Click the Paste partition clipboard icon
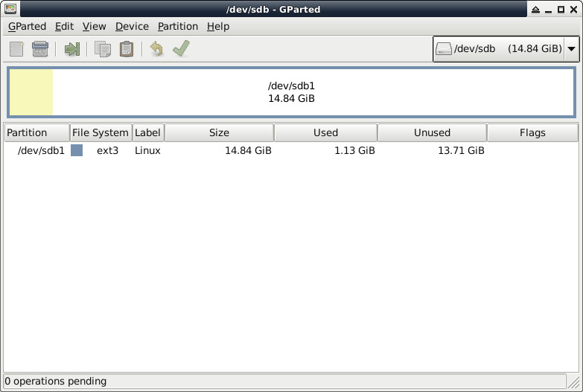Image resolution: width=583 pixels, height=392 pixels. click(127, 49)
